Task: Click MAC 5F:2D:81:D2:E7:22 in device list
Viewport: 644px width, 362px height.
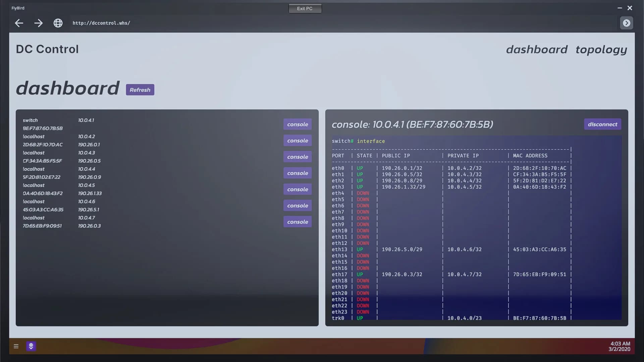Action: tap(42, 177)
